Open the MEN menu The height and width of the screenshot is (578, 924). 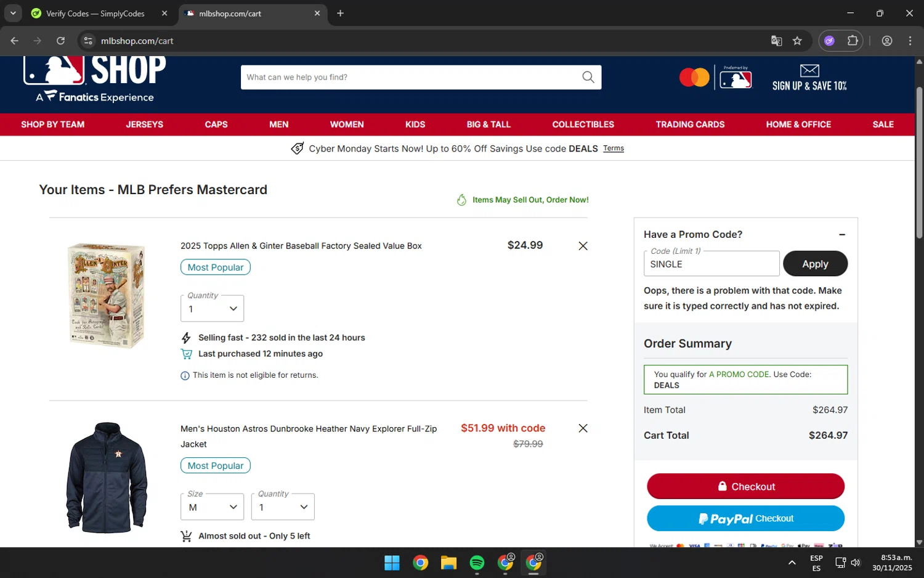click(279, 124)
